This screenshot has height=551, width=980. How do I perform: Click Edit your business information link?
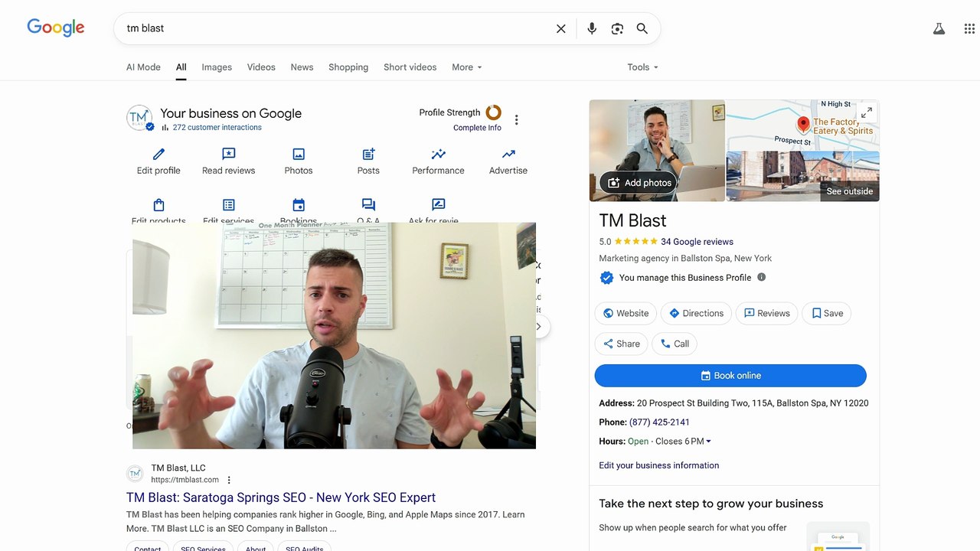click(x=658, y=465)
